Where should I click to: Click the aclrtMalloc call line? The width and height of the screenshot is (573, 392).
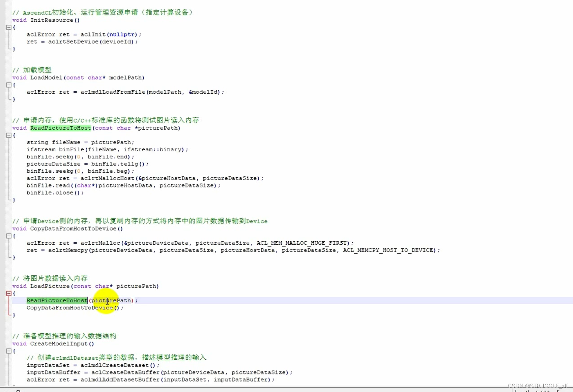(190, 243)
